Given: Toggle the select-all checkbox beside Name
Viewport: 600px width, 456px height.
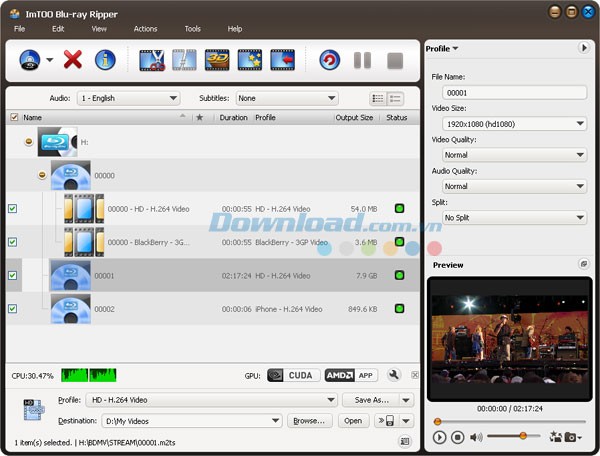Looking at the screenshot, I should click(x=13, y=117).
